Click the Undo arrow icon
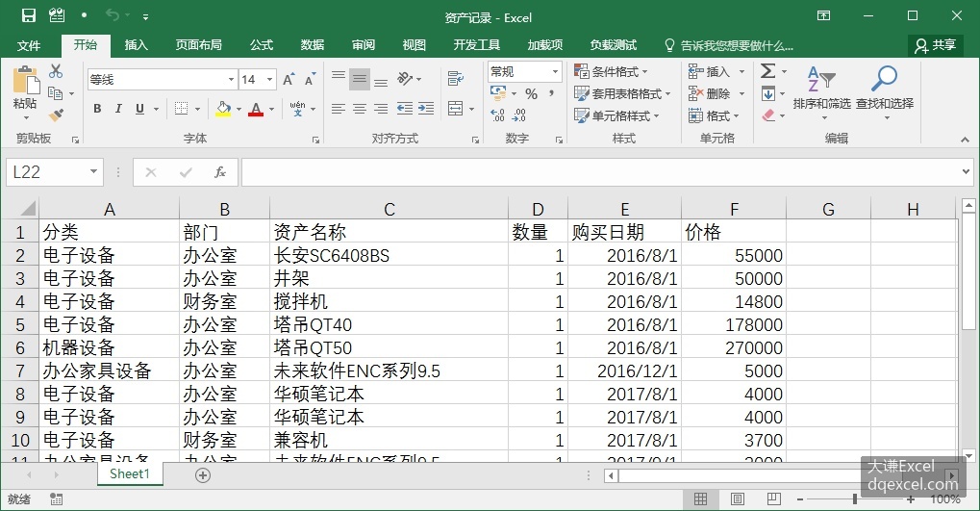Screen dimensions: 980x511 (113, 15)
